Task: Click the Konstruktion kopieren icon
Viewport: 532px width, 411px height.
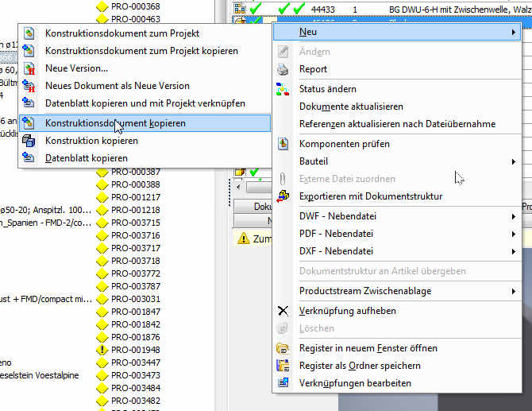Action: click(29, 141)
